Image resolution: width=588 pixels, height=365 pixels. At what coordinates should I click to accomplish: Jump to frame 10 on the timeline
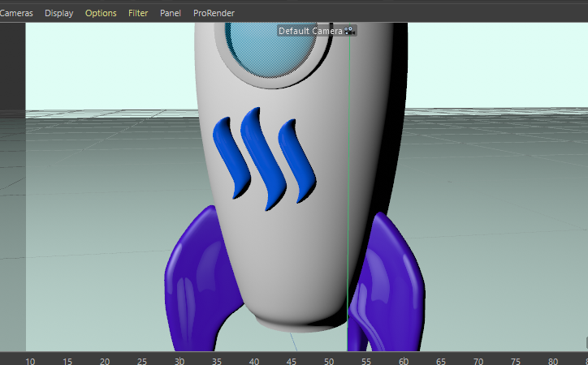[30, 361]
